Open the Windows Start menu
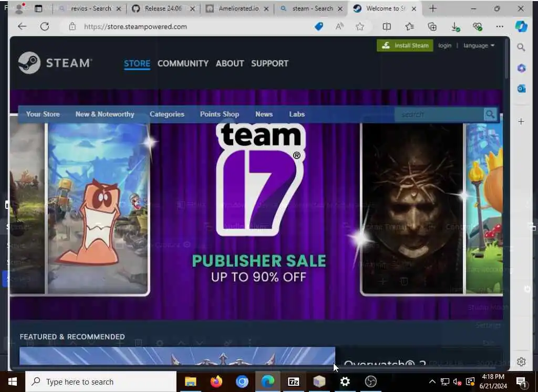The image size is (538, 392). (13, 382)
